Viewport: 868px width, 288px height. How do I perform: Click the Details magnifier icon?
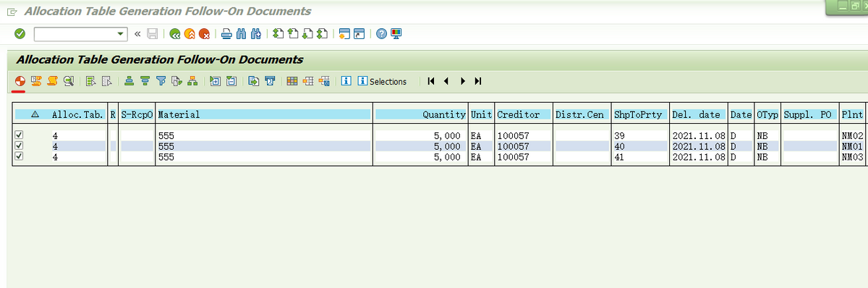click(x=68, y=81)
